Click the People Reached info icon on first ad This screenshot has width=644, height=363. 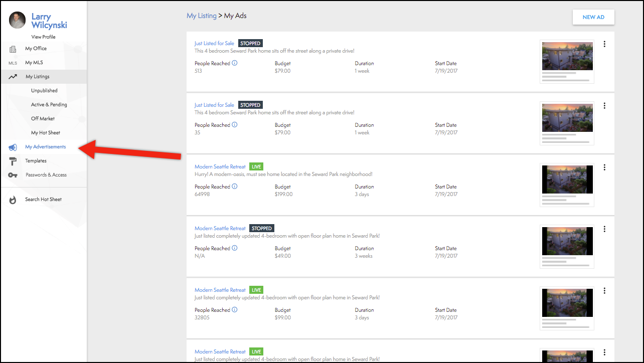pos(234,63)
